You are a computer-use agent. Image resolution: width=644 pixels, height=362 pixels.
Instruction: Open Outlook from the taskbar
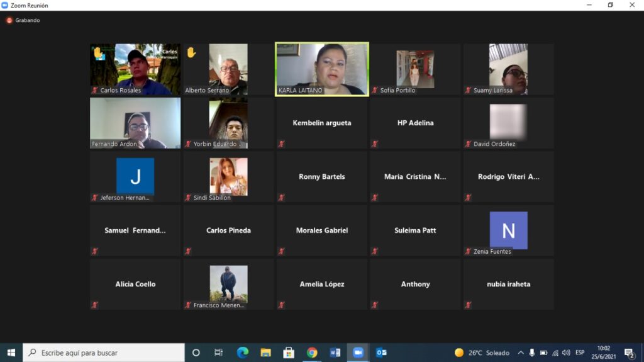[381, 353]
